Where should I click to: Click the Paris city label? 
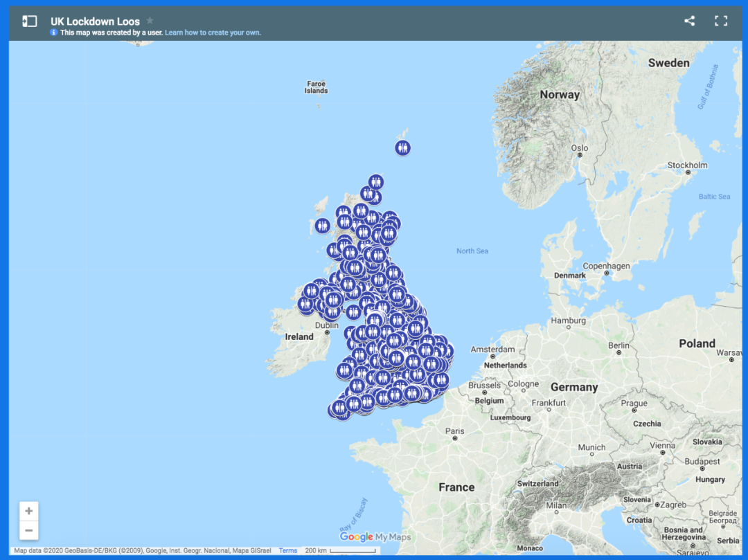[x=454, y=431]
